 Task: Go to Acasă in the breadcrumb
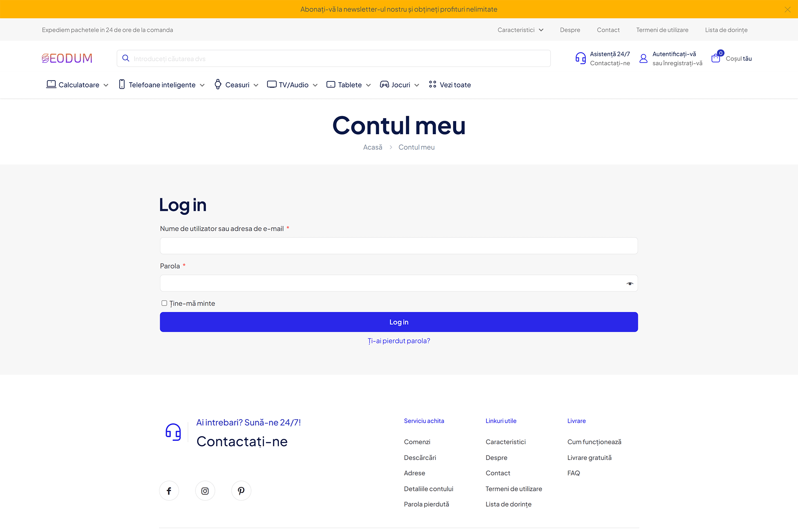coord(372,147)
